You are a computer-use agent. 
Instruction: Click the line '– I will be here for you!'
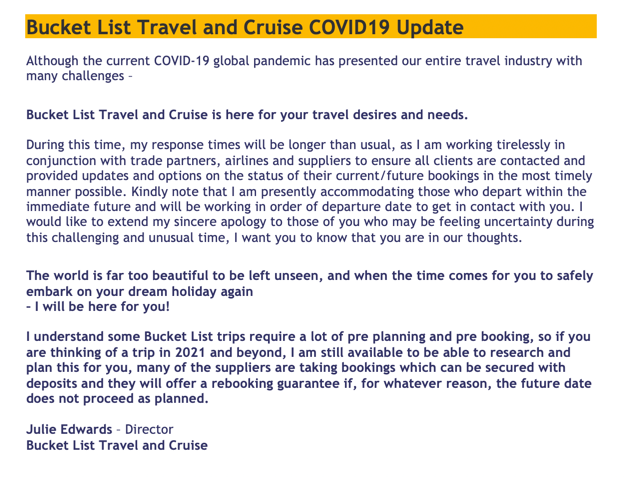click(x=90, y=306)
